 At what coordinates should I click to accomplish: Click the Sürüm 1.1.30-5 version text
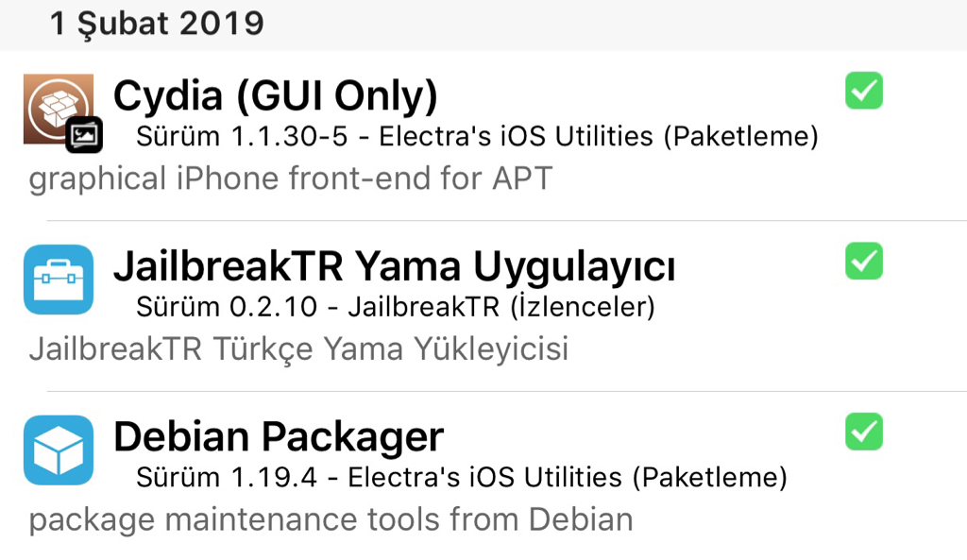(x=242, y=137)
